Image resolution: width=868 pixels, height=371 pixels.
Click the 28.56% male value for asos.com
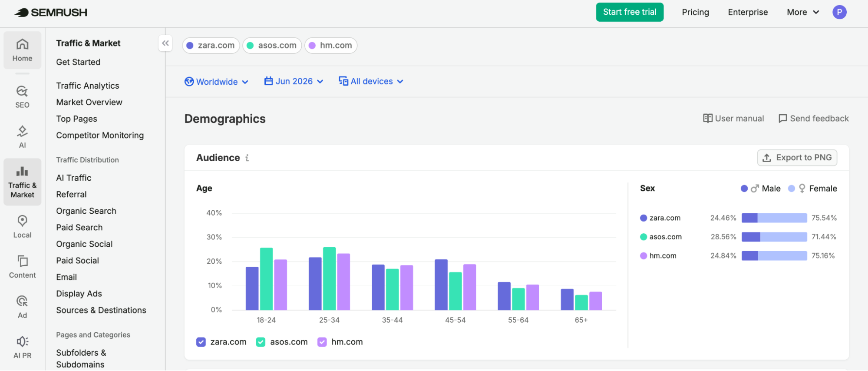[x=723, y=237]
